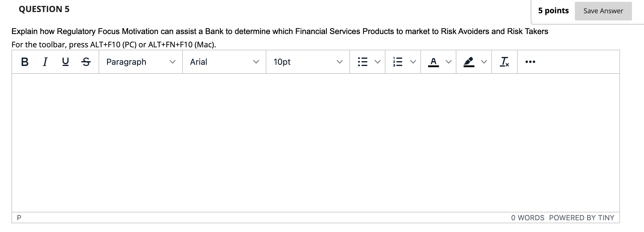The image size is (644, 232).
Task: Toggle strikethrough formatting
Action: point(86,62)
